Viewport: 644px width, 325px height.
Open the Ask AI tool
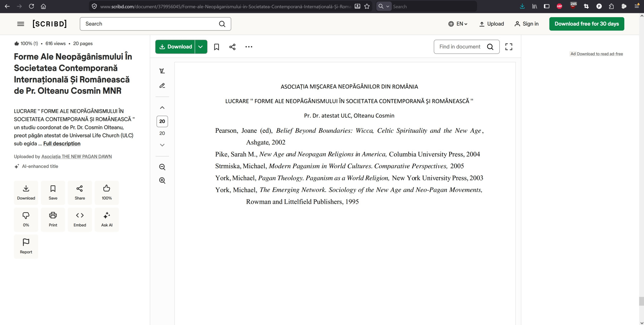[x=107, y=219]
